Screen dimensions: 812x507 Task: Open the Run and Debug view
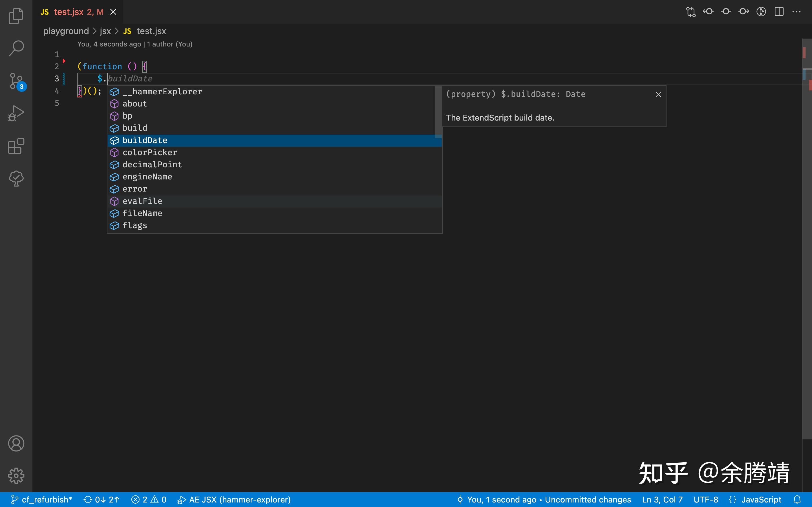pos(16,113)
